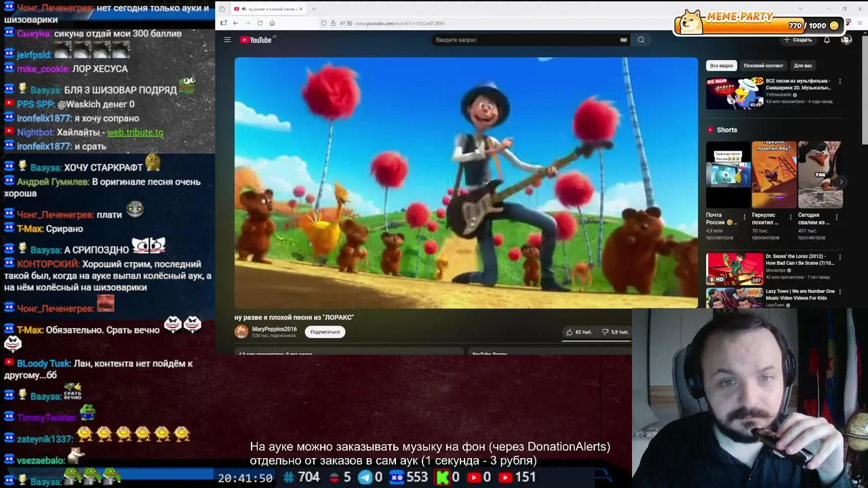Open the YouTube hamburger guide menu
The width and height of the screenshot is (868, 488).
click(227, 40)
